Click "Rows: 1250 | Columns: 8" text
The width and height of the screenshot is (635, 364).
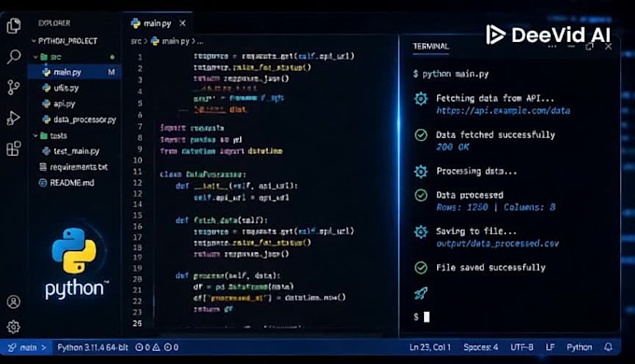[496, 207]
